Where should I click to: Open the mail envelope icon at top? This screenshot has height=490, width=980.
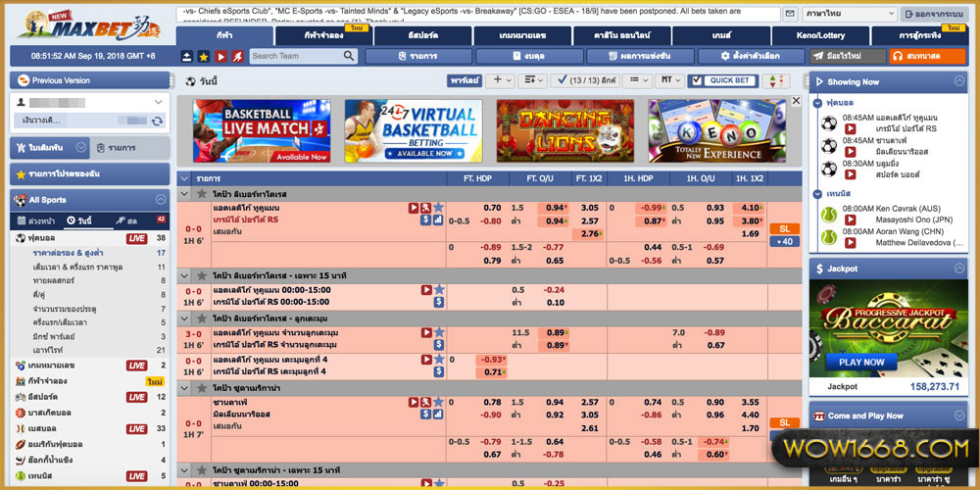790,15
